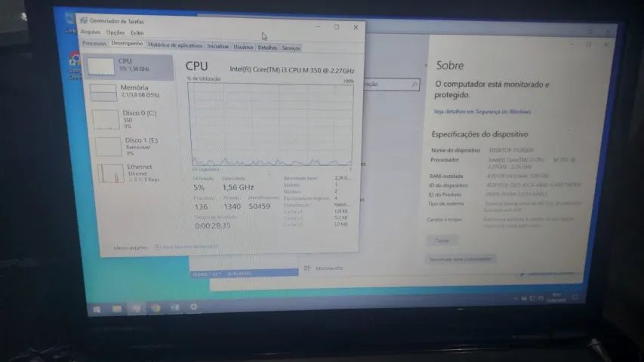Open Chrome from the taskbar
Screen dimensions: 644x362
click(156, 308)
